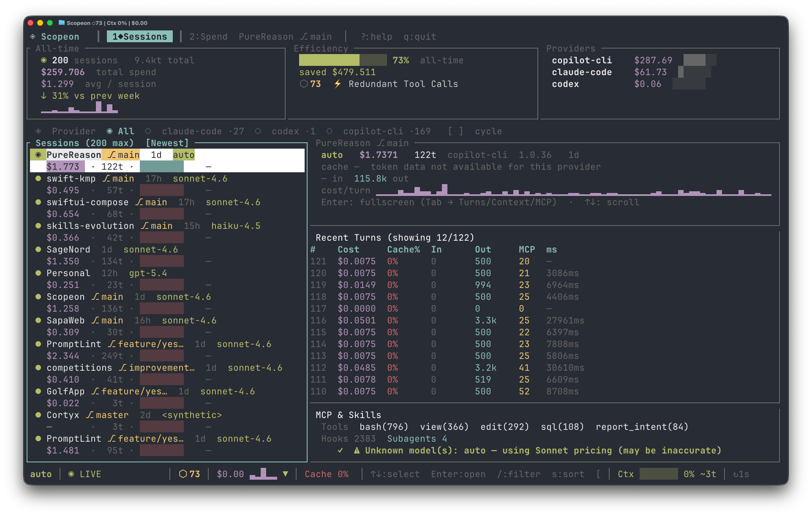Click the refresh 1s icon in status bar
Screen dimensions: 812x516
tap(736, 474)
